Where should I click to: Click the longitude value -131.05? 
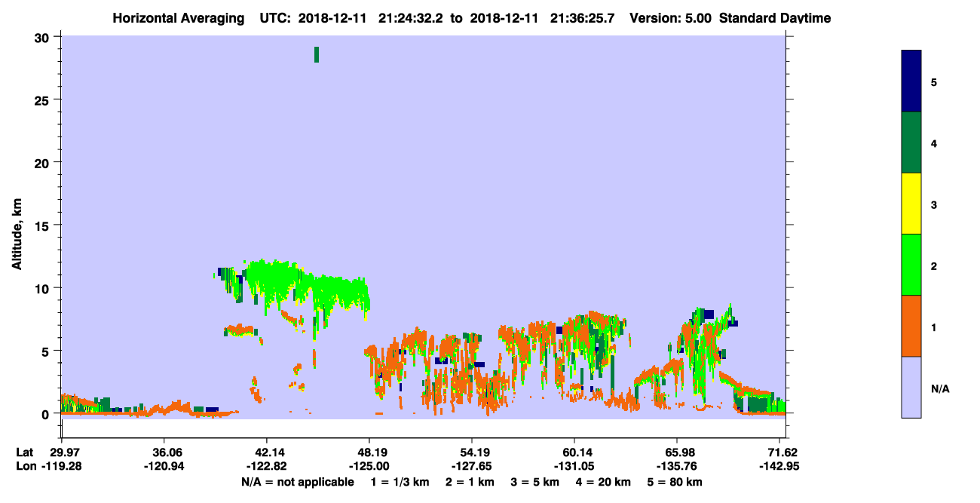574,466
